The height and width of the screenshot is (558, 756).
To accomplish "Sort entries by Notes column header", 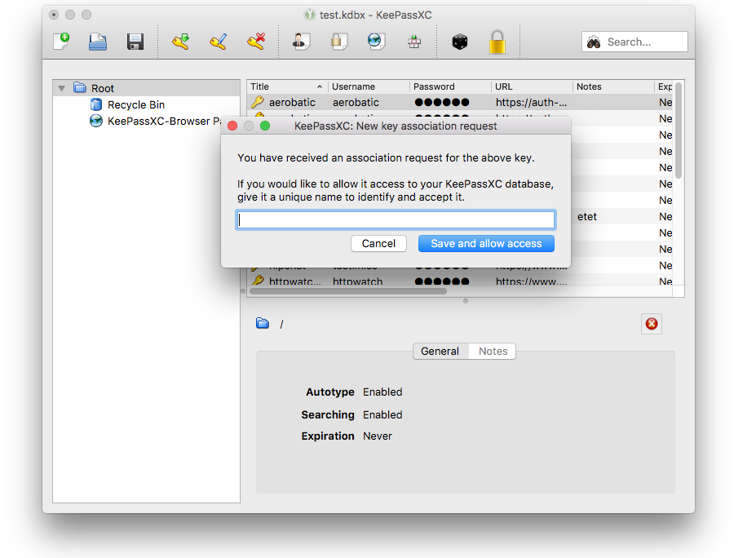I will 613,86.
